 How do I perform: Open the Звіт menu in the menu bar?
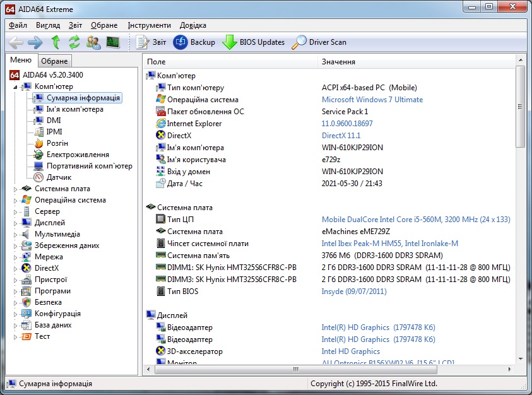[75, 25]
